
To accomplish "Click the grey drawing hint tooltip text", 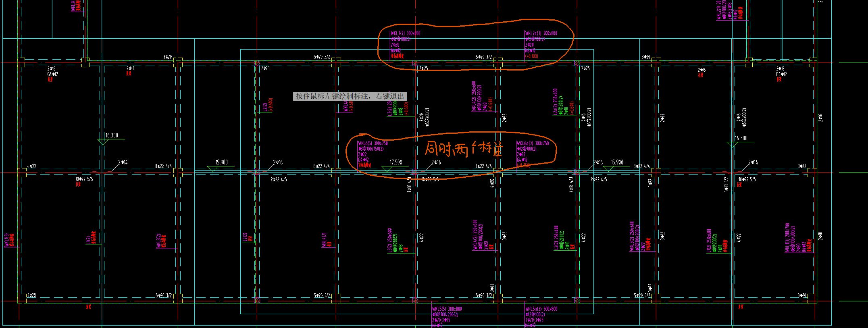I will (x=350, y=96).
